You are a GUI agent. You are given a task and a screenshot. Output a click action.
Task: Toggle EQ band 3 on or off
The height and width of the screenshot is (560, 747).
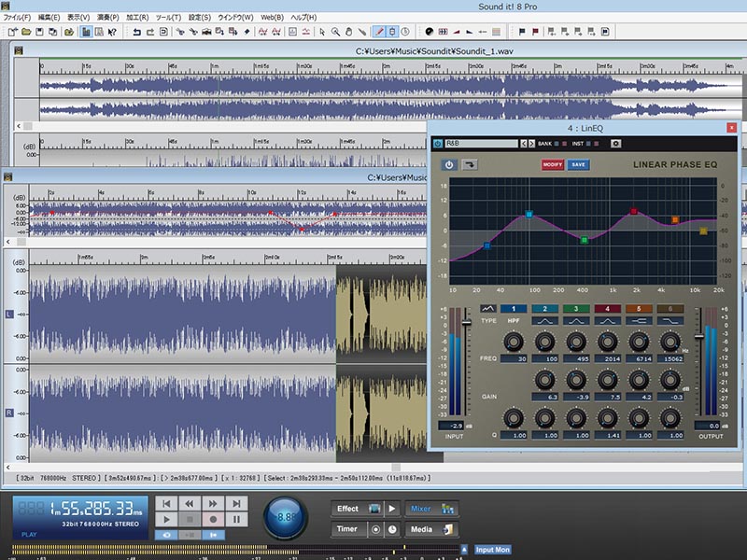pyautogui.click(x=576, y=309)
